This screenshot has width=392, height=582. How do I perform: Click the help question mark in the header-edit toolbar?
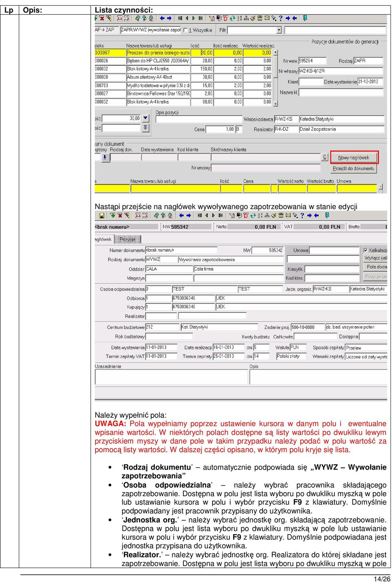302,215
